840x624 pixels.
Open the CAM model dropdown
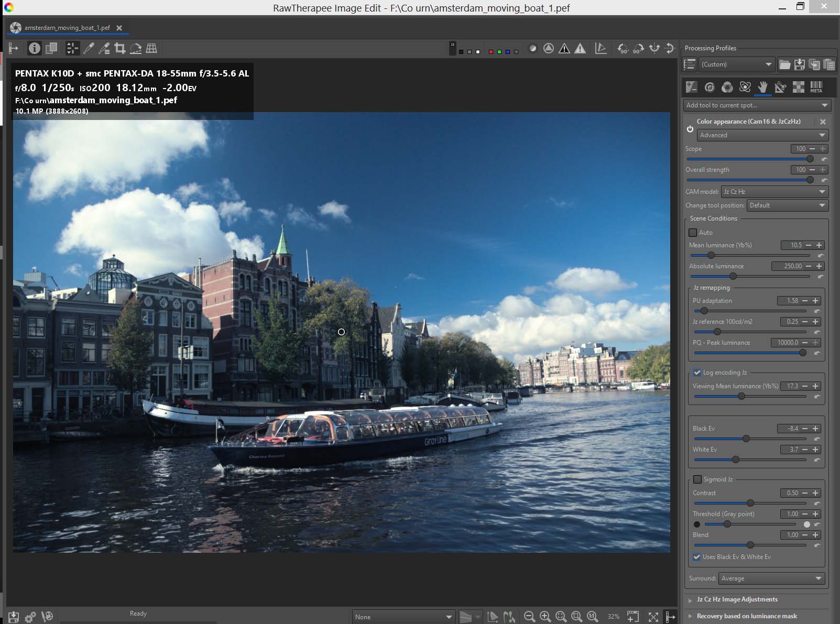(x=774, y=192)
